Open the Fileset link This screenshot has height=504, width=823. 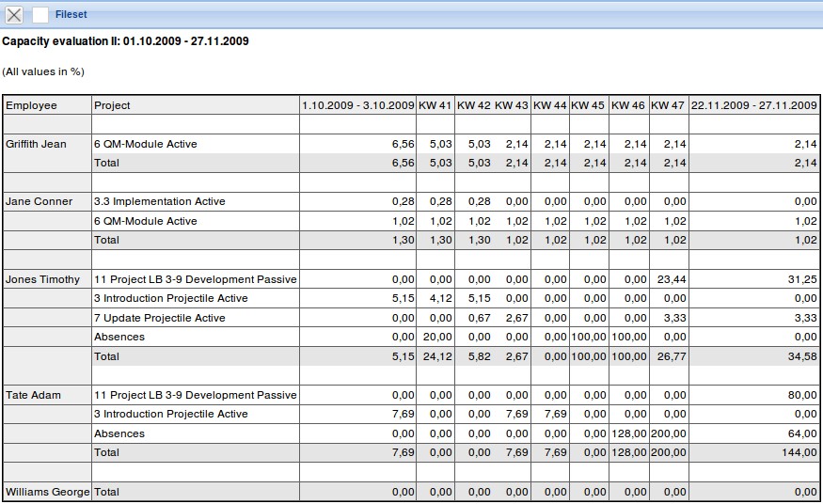pyautogui.click(x=71, y=14)
